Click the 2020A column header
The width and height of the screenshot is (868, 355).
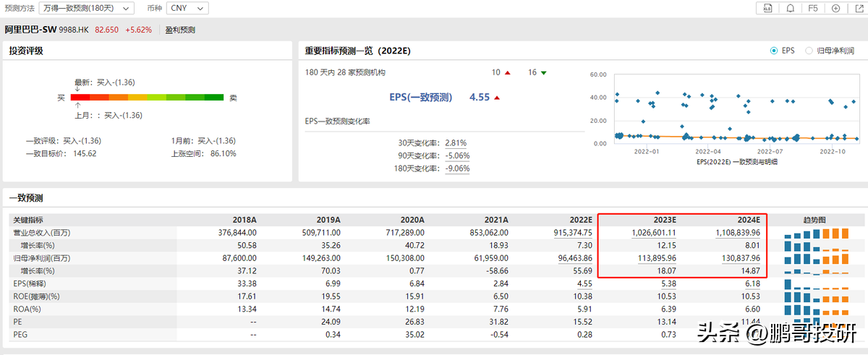click(412, 220)
